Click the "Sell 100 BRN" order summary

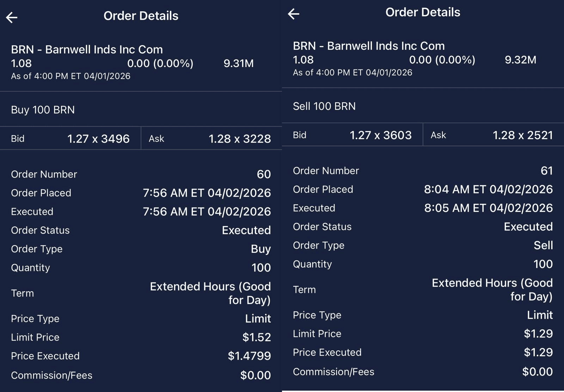point(324,106)
